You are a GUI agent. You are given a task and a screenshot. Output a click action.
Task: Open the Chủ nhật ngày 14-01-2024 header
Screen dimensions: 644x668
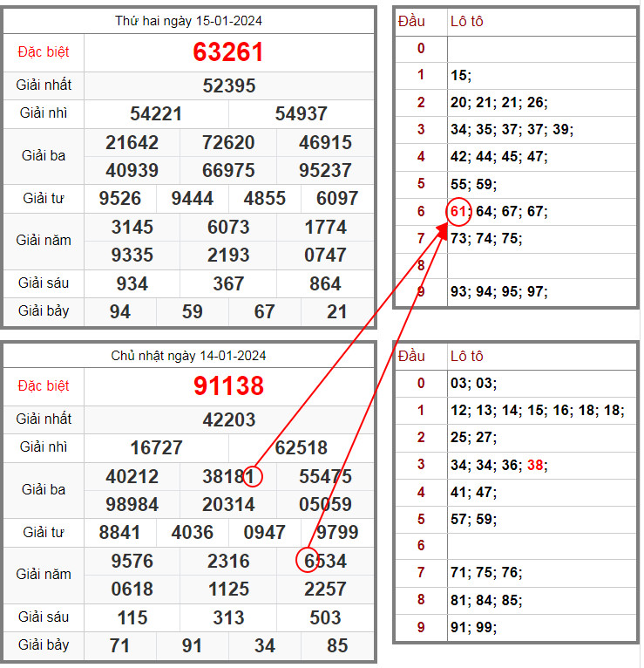click(x=189, y=356)
